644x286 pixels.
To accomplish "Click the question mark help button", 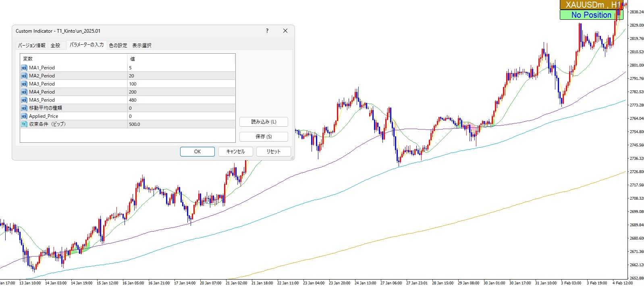I will click(267, 31).
